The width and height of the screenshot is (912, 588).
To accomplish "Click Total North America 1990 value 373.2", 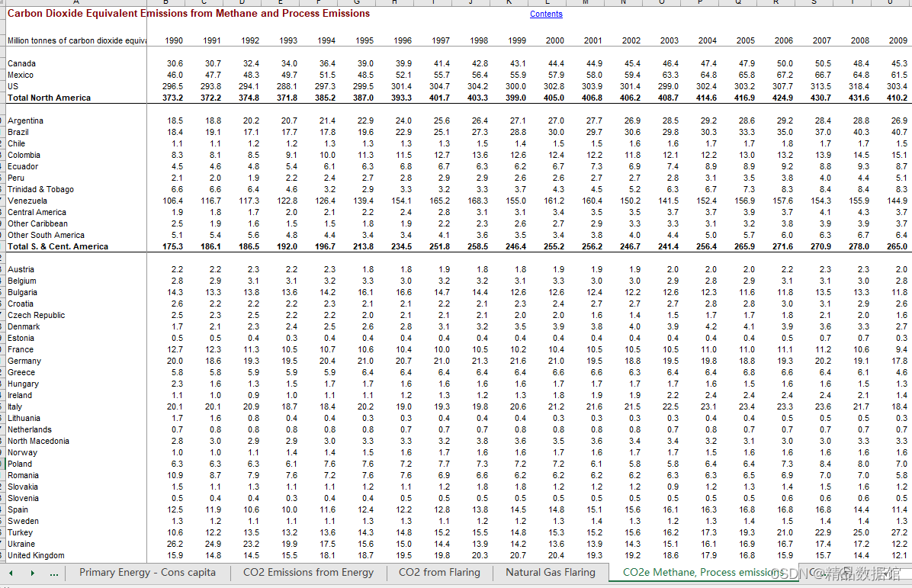I will (173, 98).
